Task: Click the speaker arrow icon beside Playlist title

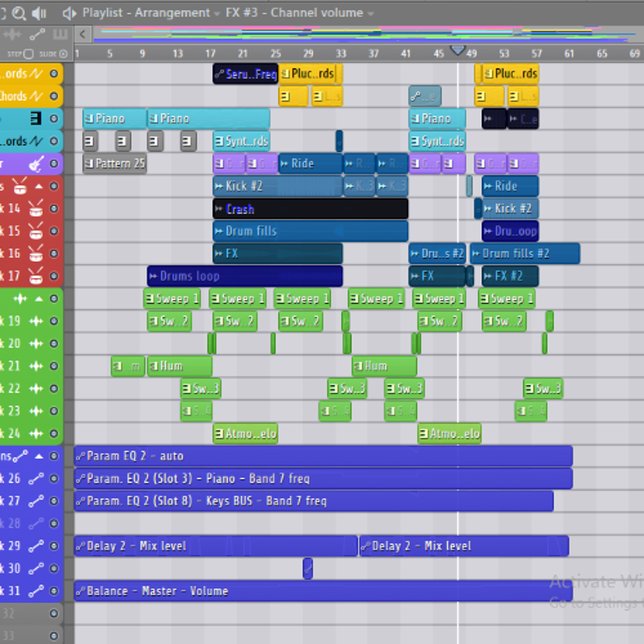Action: coord(69,13)
